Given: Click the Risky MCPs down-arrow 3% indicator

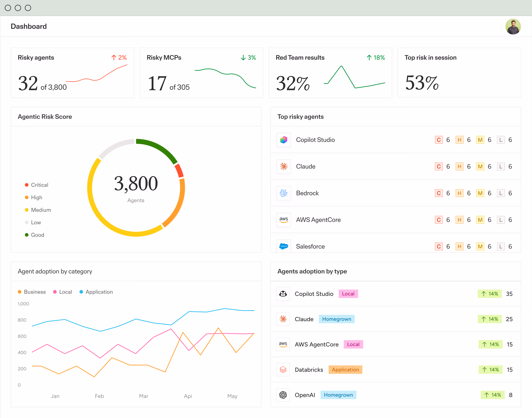Looking at the screenshot, I should (x=248, y=57).
